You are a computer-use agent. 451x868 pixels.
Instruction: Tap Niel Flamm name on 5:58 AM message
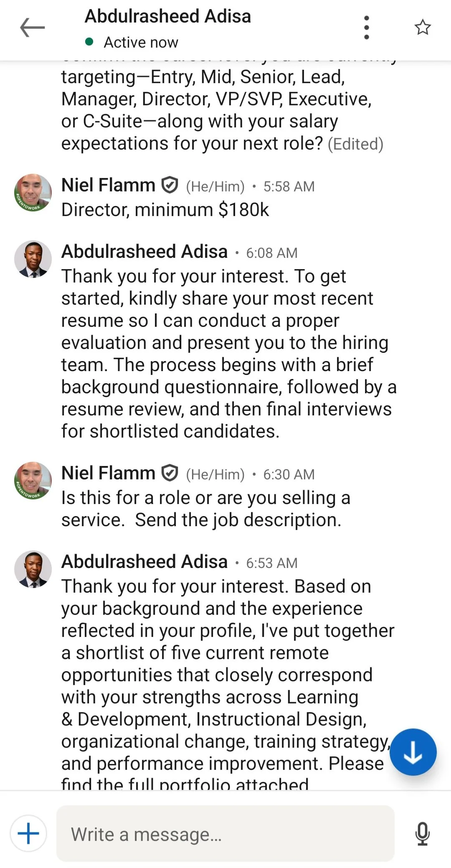tap(108, 185)
